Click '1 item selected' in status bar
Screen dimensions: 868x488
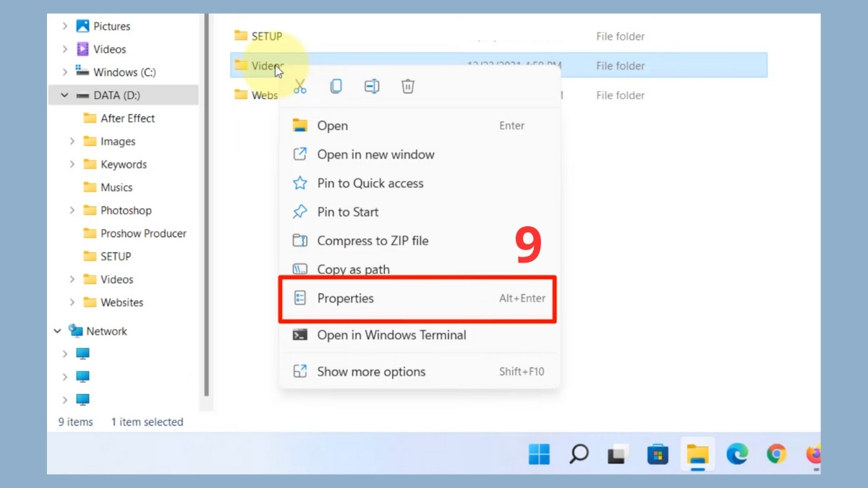pyautogui.click(x=147, y=422)
